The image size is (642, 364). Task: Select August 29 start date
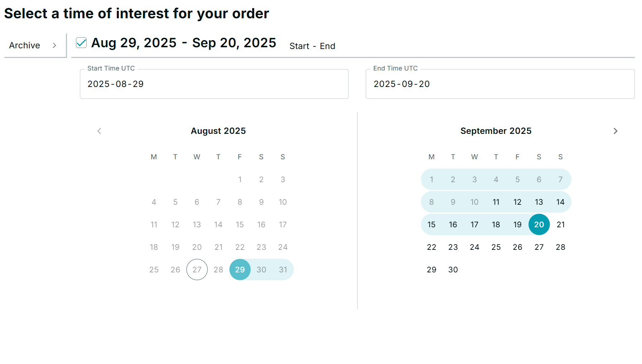[x=240, y=270]
